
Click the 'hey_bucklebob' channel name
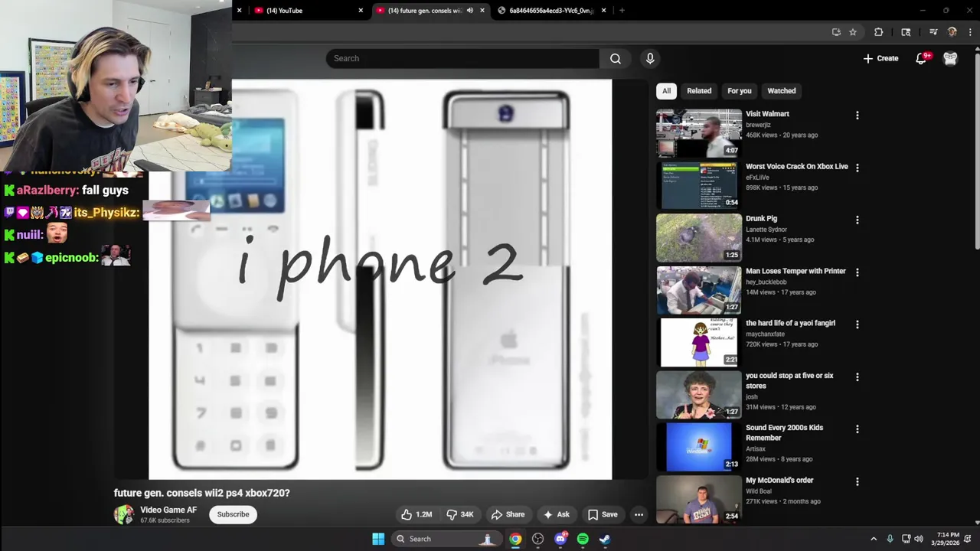766,282
